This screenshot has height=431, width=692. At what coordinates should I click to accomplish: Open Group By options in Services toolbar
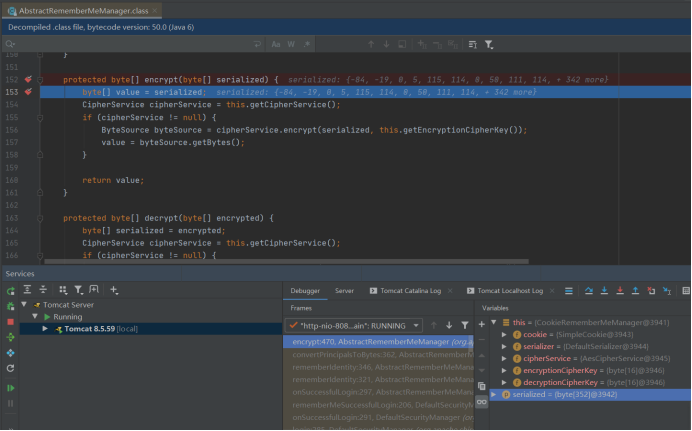point(63,290)
